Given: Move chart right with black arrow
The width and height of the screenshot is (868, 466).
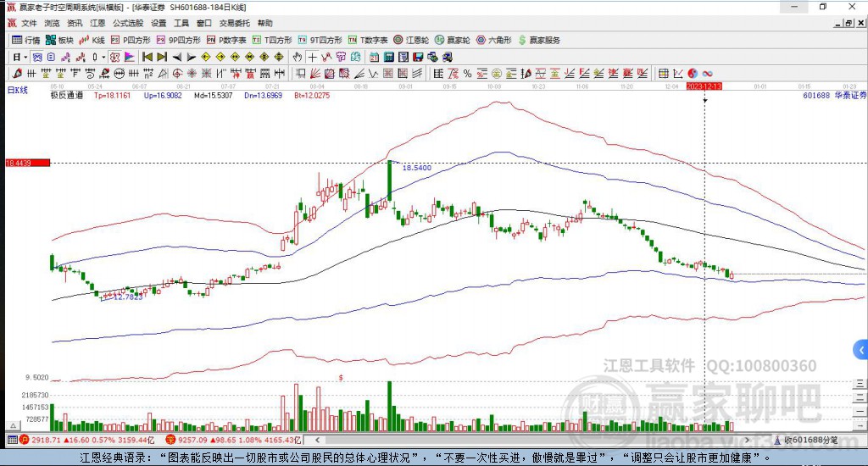Looking at the screenshot, I should (191, 57).
